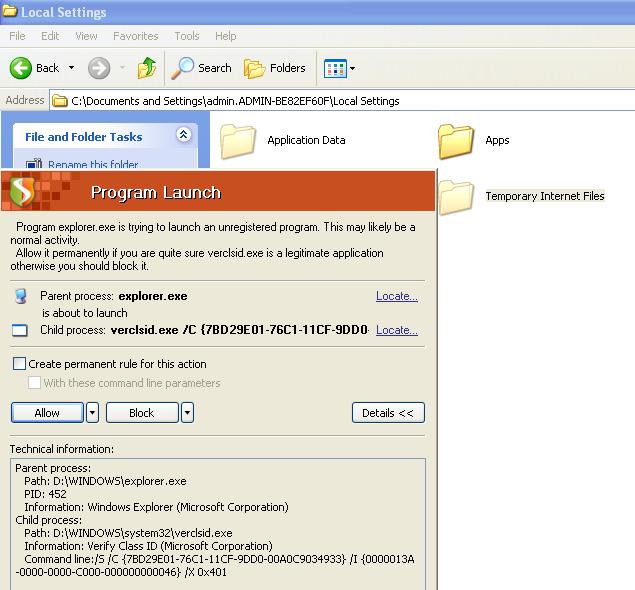The image size is (635, 590).
Task: Collapse the File and Folder Tasks panel
Action: (183, 134)
